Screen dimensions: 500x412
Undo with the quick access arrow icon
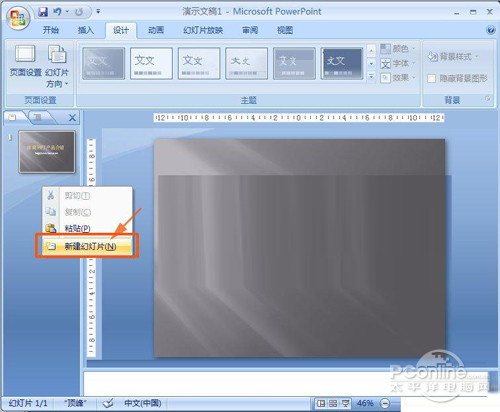point(57,12)
